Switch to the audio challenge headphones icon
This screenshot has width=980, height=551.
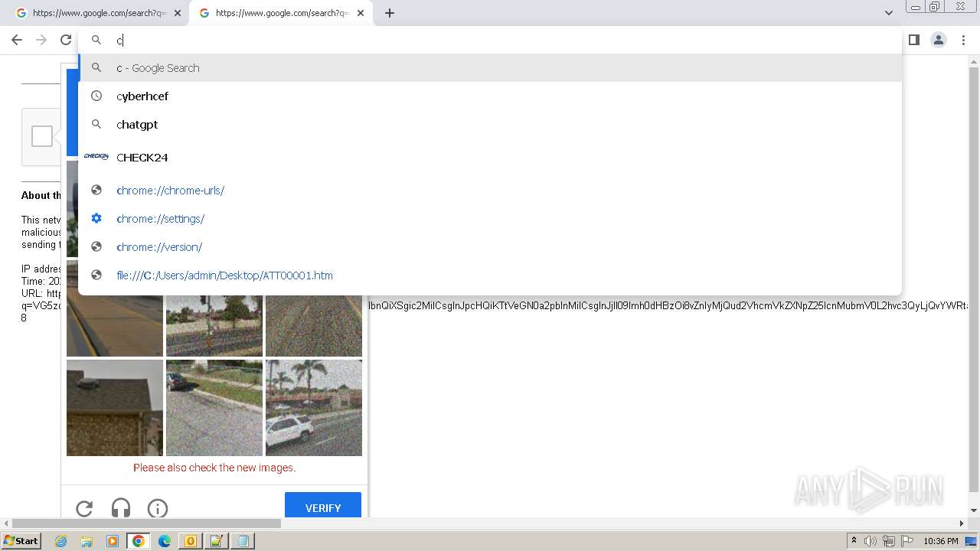click(x=121, y=508)
